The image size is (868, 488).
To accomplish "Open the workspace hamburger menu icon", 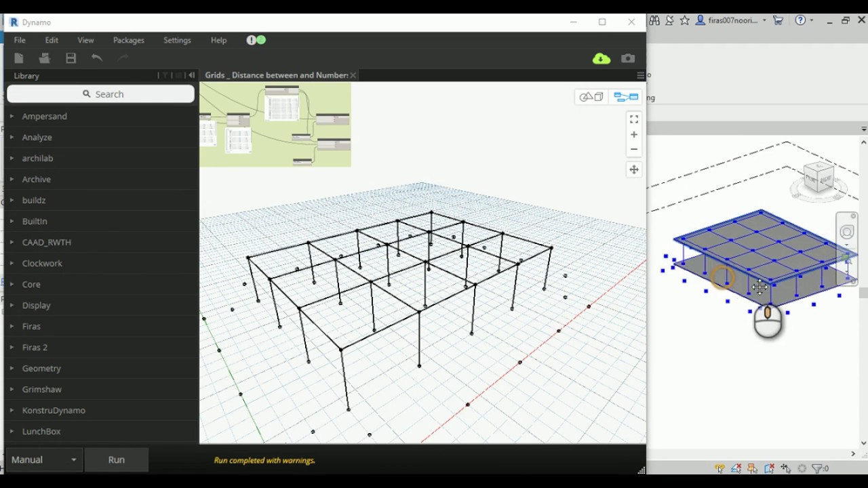I will coord(640,75).
